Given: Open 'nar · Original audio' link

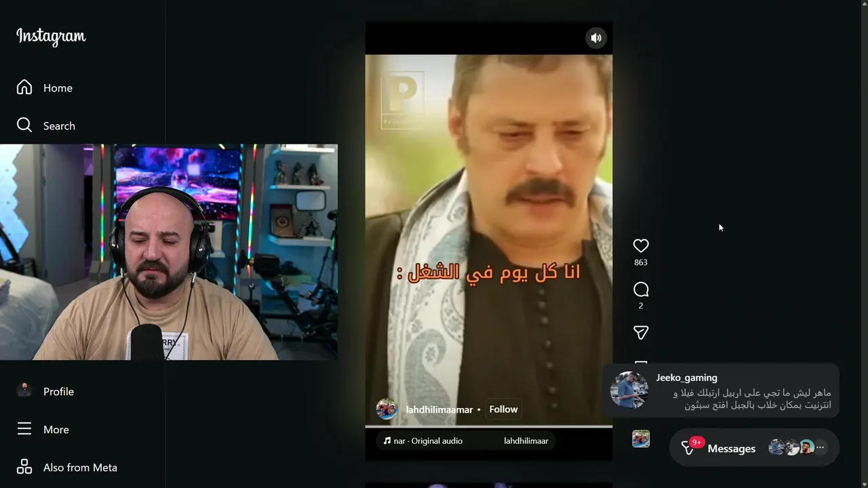Looking at the screenshot, I should (x=423, y=441).
